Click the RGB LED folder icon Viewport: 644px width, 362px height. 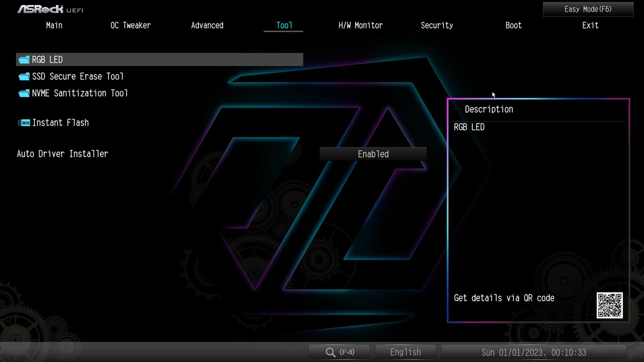pos(24,60)
